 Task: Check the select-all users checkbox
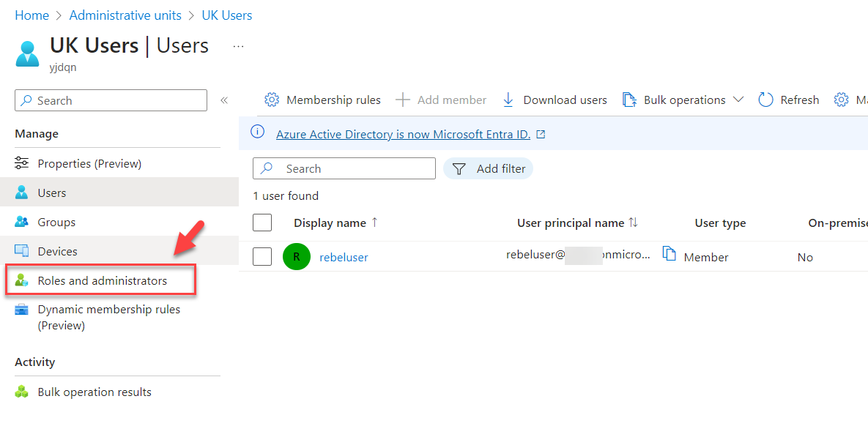[x=261, y=223]
